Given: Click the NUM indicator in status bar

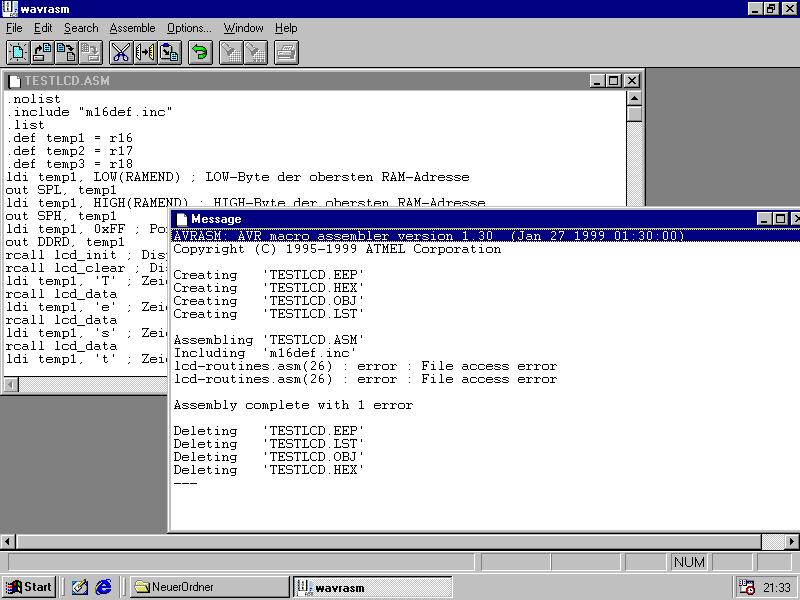Looking at the screenshot, I should pos(689,562).
